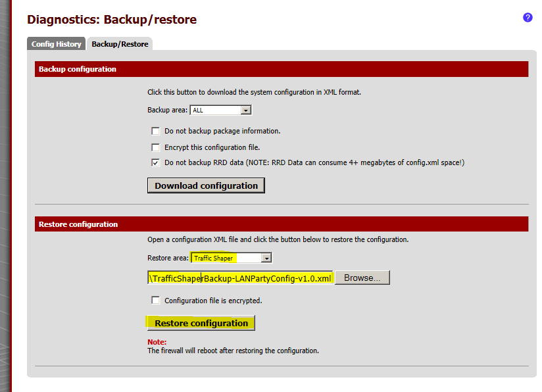Image resolution: width=542 pixels, height=392 pixels.
Task: Click the red Note: label
Action: 157,342
